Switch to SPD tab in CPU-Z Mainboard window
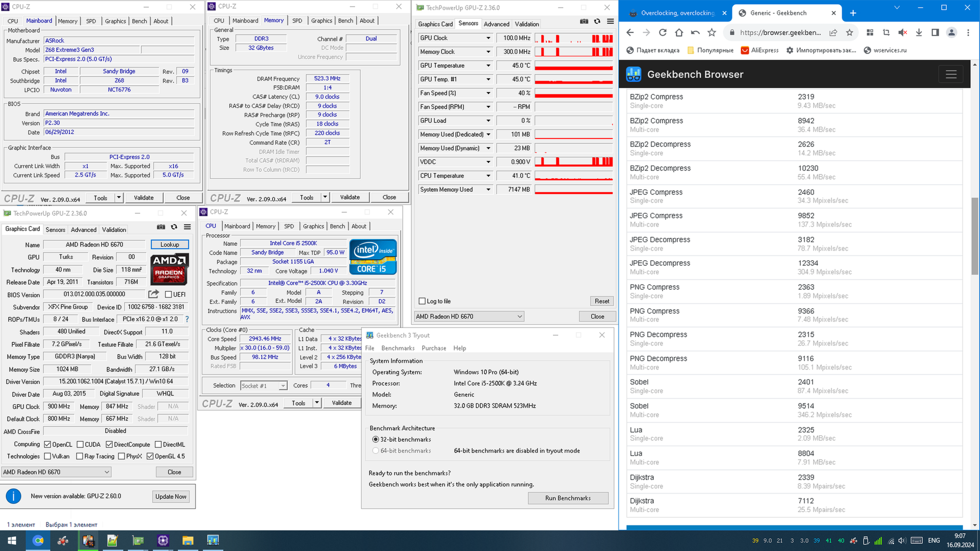The width and height of the screenshot is (980, 551). point(91,21)
